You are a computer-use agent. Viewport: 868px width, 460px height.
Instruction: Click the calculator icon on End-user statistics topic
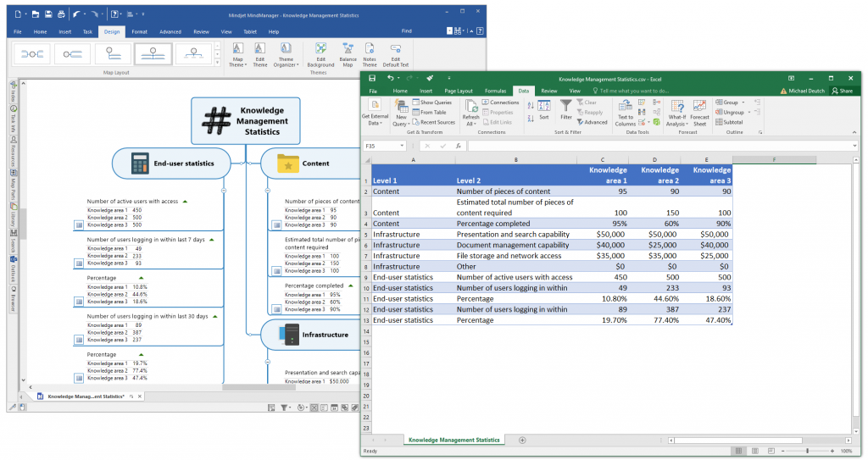(x=140, y=163)
